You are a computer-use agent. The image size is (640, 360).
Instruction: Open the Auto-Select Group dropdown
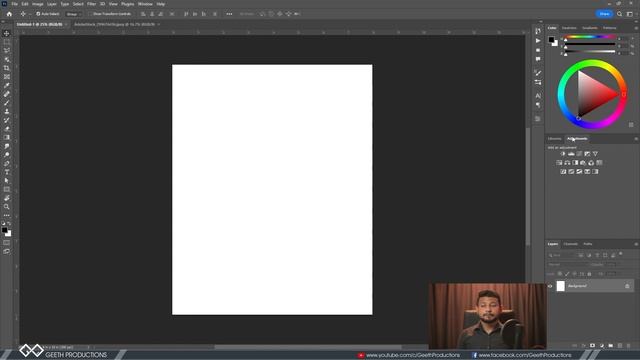click(x=73, y=14)
